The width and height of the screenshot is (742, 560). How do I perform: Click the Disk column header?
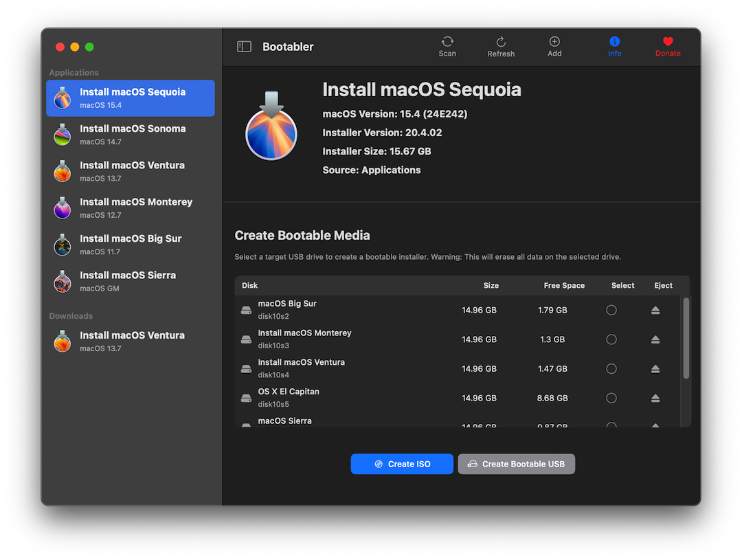pyautogui.click(x=250, y=285)
